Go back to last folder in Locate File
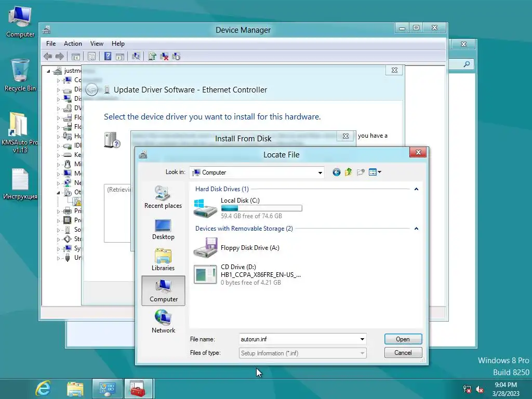 tap(336, 172)
